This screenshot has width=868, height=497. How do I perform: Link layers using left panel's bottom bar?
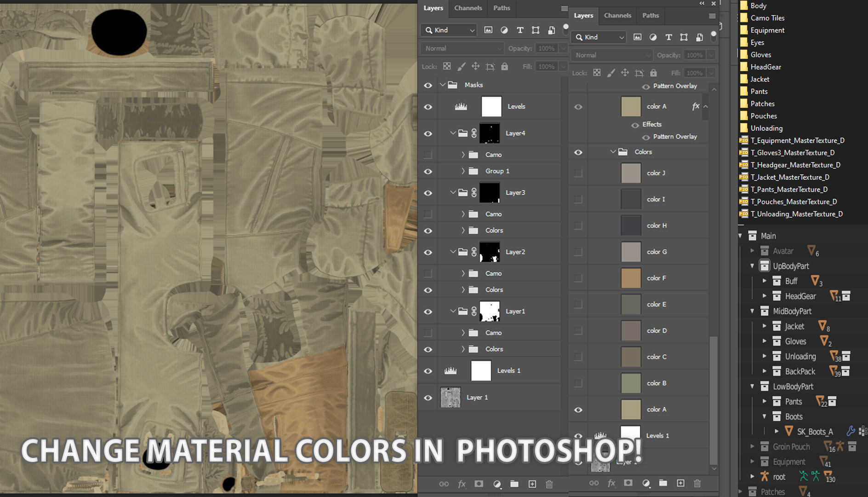444,484
